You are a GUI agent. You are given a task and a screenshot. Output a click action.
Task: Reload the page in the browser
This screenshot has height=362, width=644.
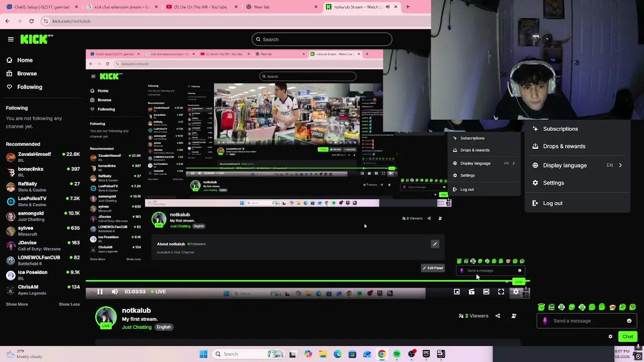click(x=31, y=21)
